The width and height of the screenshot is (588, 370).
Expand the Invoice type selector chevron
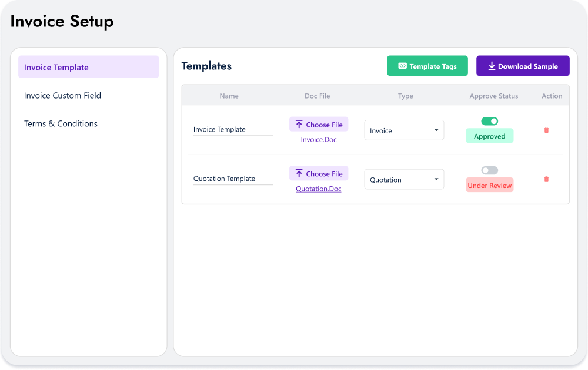point(437,130)
